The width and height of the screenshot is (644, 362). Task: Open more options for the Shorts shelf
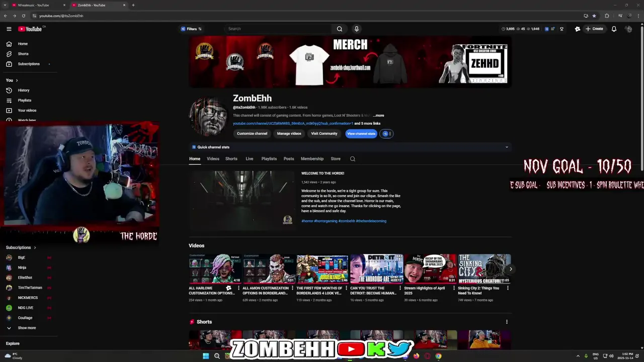[x=507, y=322]
